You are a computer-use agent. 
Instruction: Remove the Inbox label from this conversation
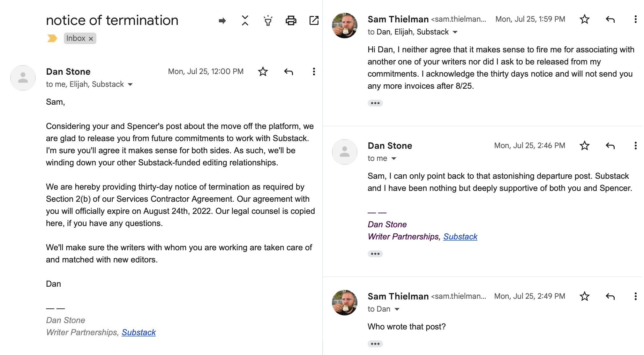pos(91,38)
